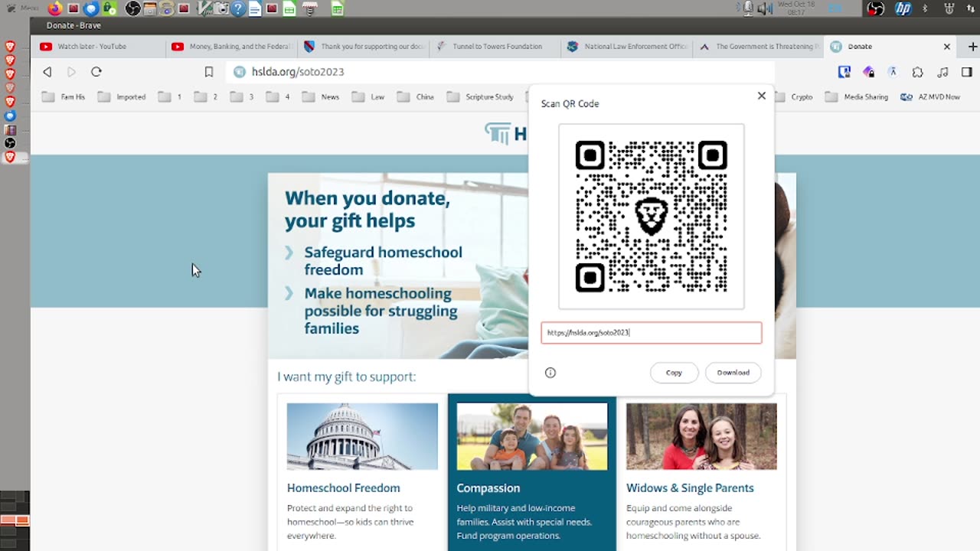Open Thunderbird from the top panel
Image resolution: width=980 pixels, height=551 pixels.
click(x=91, y=9)
